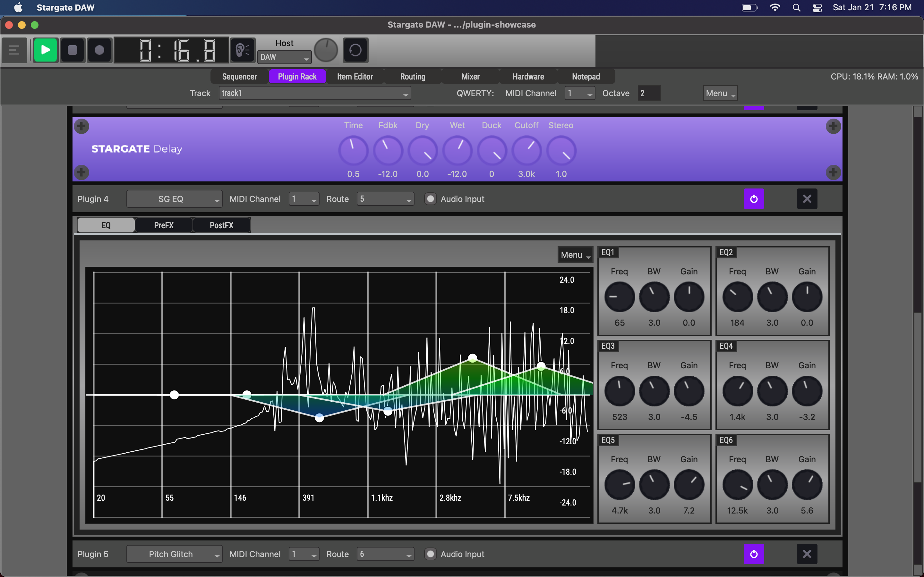Click the loop refresh icon button
The image size is (924, 577).
coord(355,50)
